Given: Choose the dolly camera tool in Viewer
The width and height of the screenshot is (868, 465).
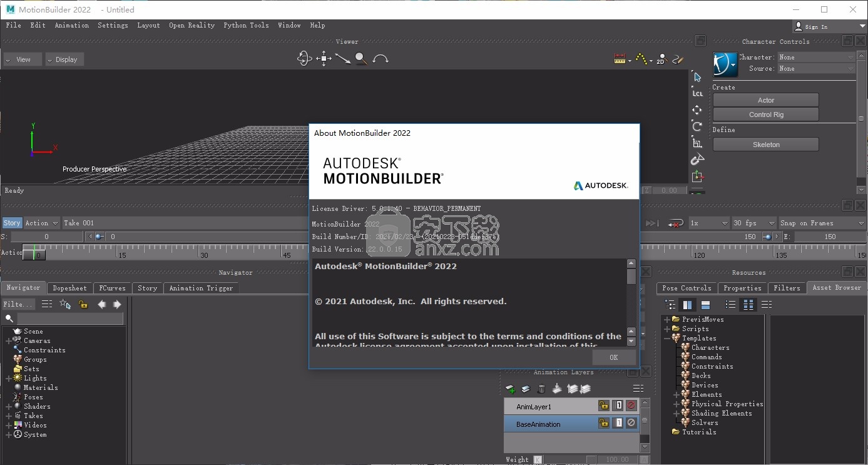Looking at the screenshot, I should (342, 59).
